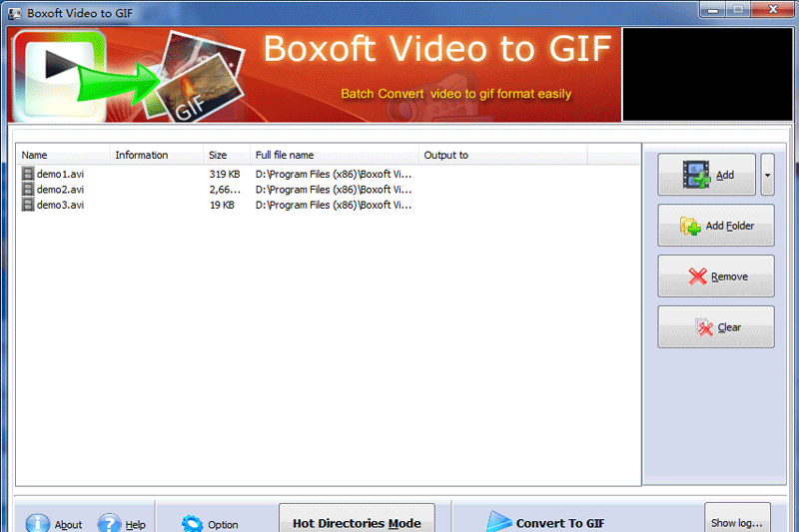The height and width of the screenshot is (532, 799).
Task: Open the About dialog
Action: tap(54, 524)
